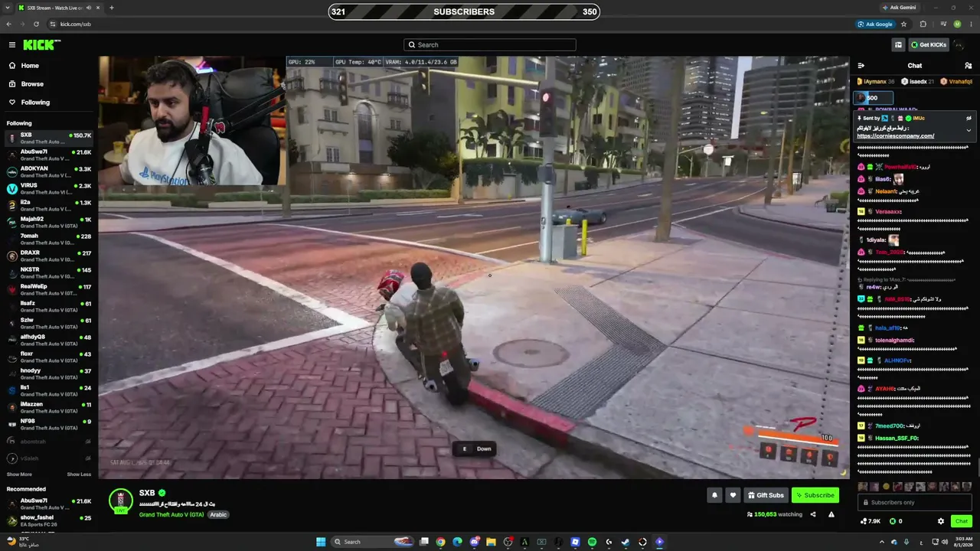Open Steam from taskbar
Image resolution: width=980 pixels, height=551 pixels.
[x=626, y=542]
